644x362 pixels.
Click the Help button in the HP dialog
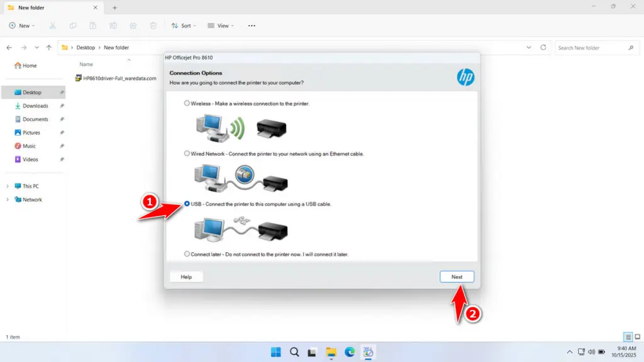pyautogui.click(x=186, y=277)
